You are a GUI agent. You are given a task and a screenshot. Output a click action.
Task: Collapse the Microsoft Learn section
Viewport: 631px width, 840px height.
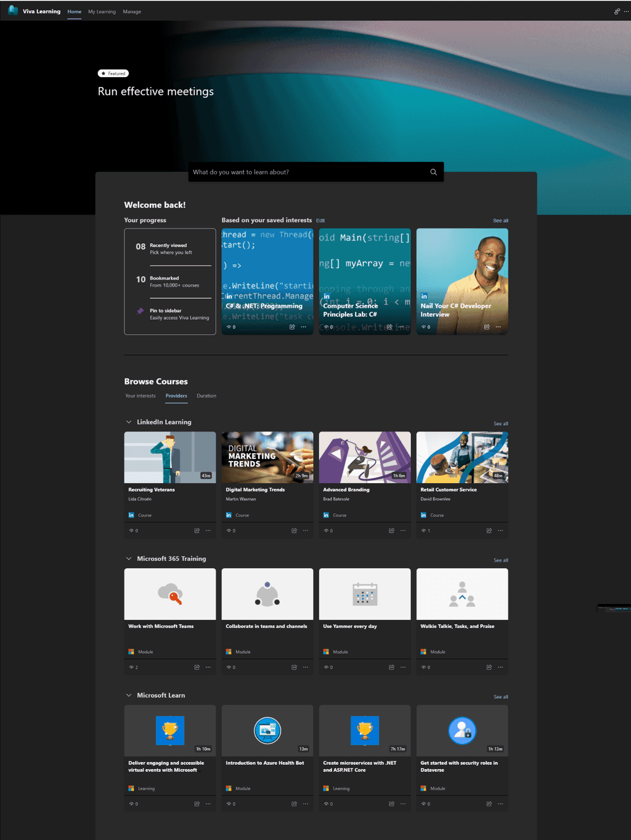pos(129,696)
